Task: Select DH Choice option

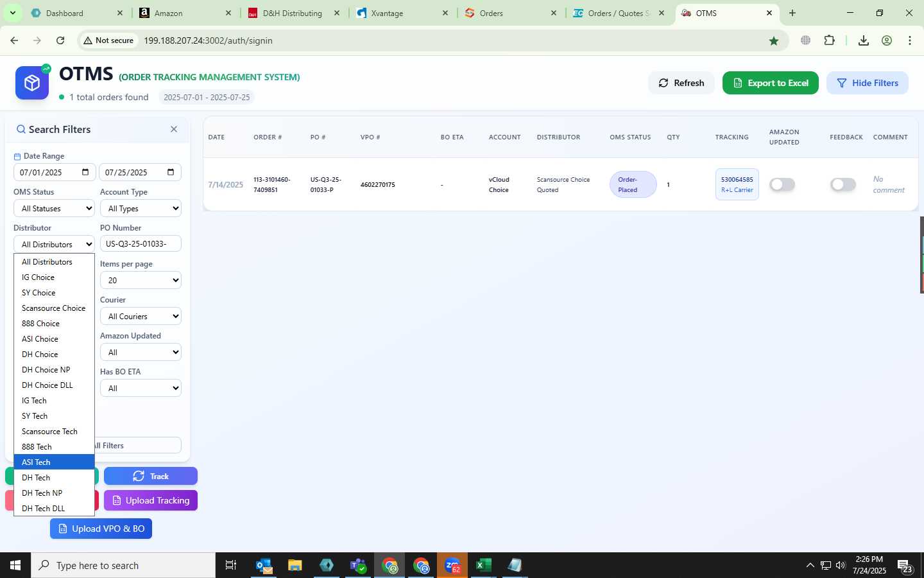Action: (54, 355)
